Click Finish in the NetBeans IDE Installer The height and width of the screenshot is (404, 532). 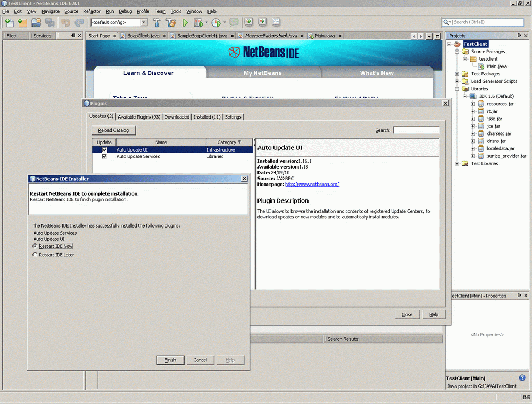tap(170, 360)
